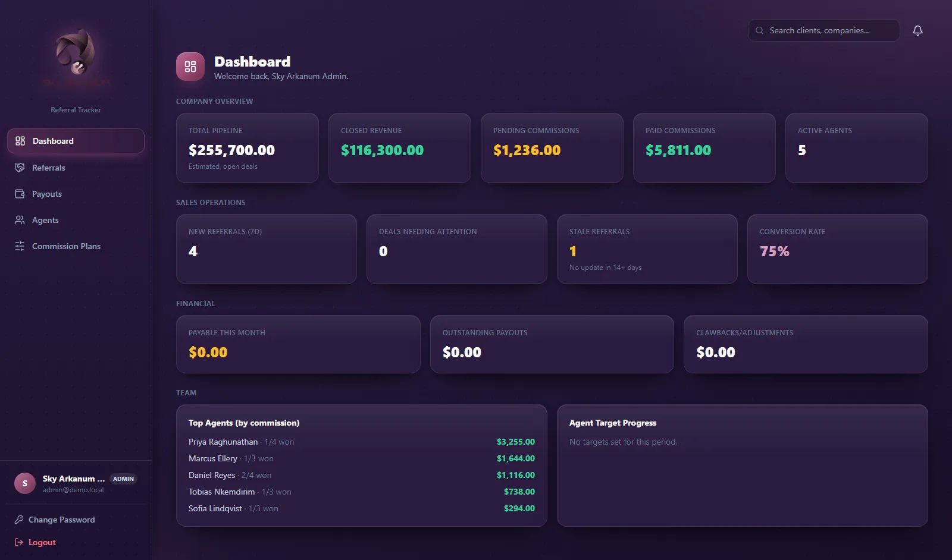Screen dimensions: 952x560
Task: Click the user avatar with letter S
Action: [25, 483]
